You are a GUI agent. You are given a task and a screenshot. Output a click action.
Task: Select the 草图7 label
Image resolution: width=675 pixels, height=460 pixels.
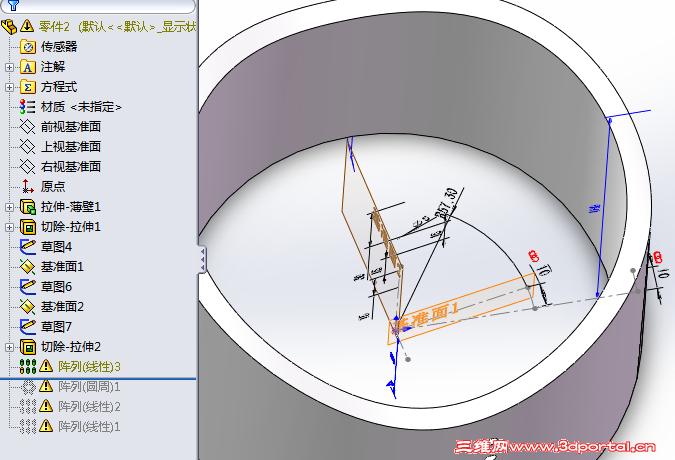tap(56, 327)
